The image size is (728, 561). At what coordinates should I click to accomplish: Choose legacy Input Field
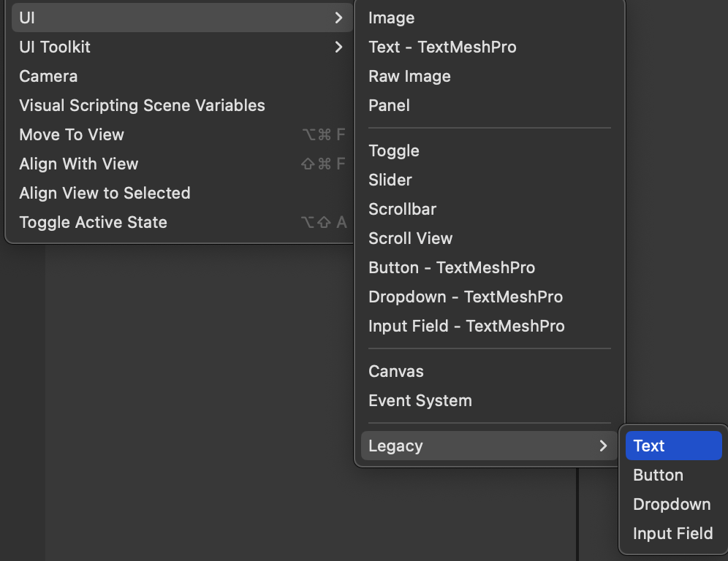click(x=672, y=533)
